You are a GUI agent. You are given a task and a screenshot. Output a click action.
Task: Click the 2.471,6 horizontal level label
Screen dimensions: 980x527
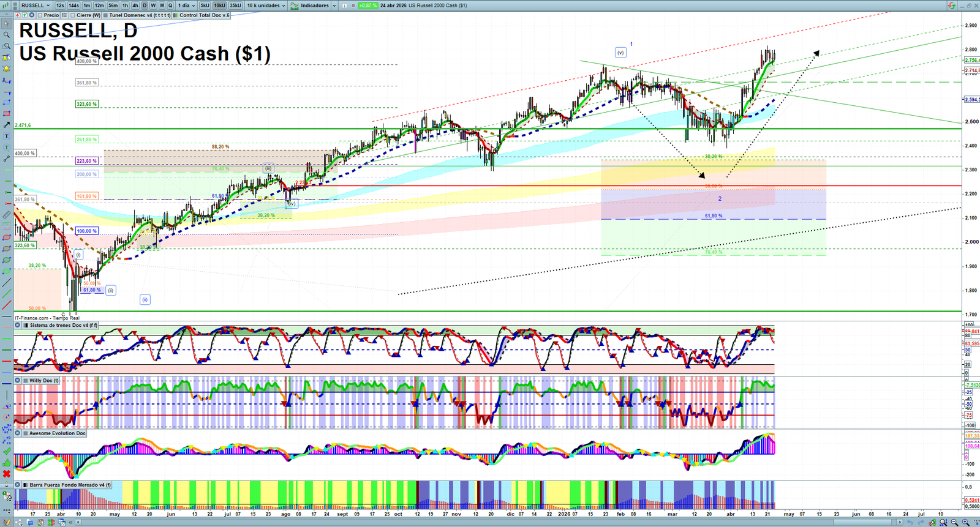click(23, 125)
